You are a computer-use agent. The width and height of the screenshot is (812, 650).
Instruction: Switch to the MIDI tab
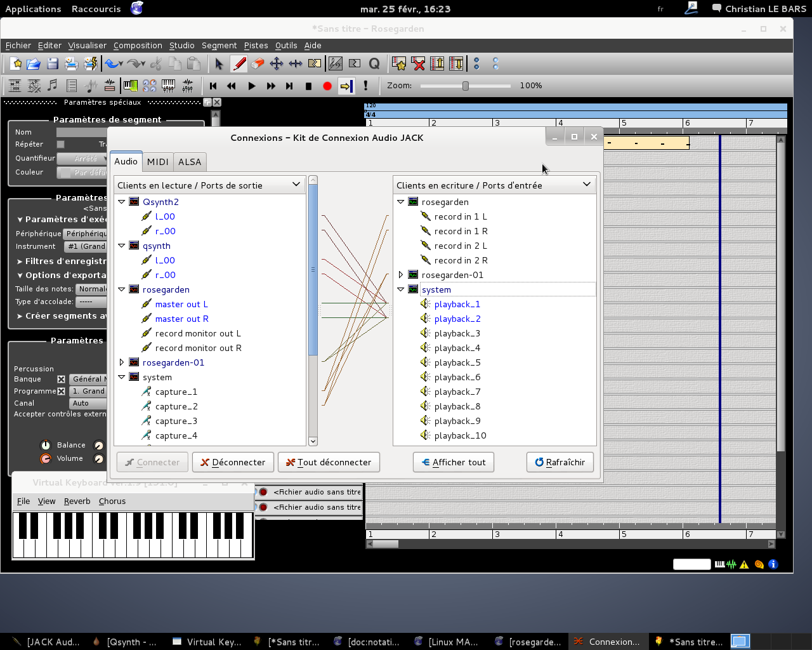[x=158, y=162]
